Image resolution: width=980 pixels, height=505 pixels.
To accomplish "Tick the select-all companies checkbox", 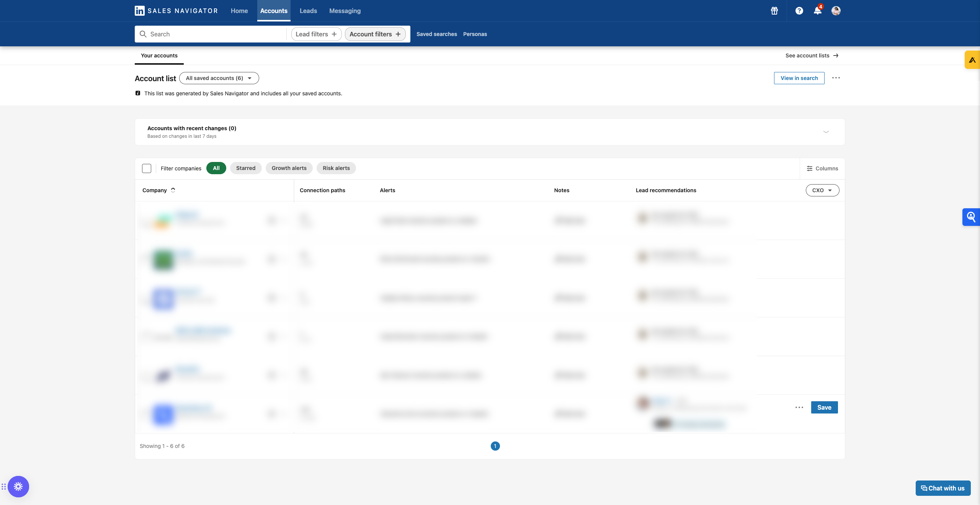I will (147, 168).
